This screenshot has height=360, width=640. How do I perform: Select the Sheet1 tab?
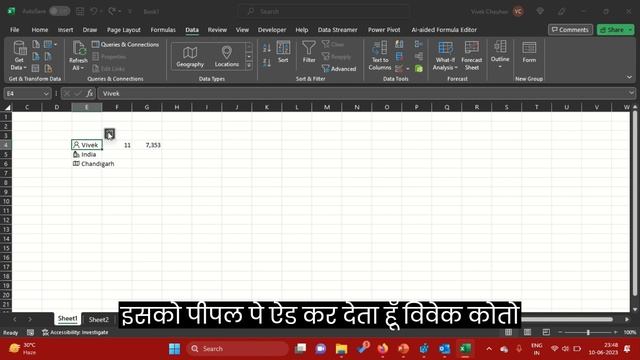click(67, 319)
